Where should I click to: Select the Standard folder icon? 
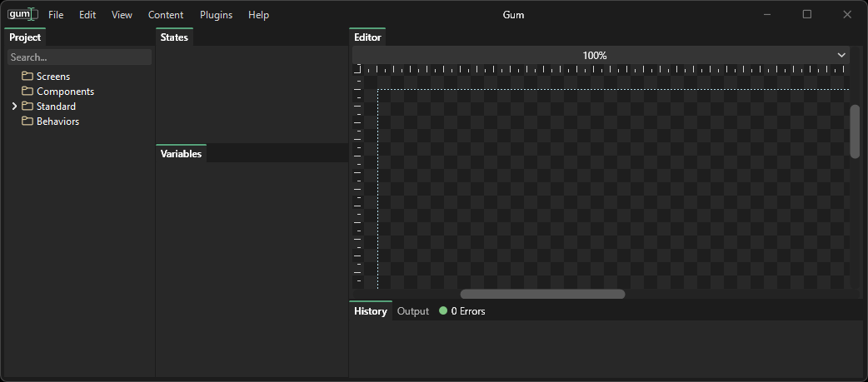27,107
